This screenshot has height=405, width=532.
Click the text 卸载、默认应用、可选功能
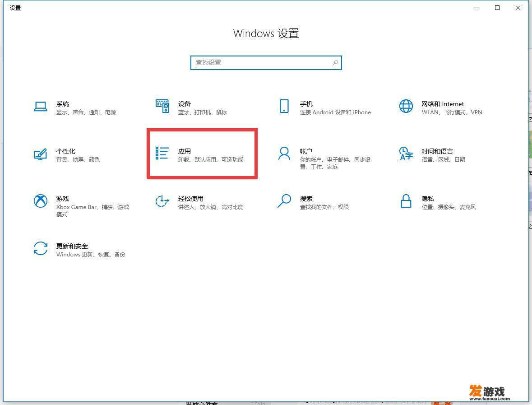(211, 159)
